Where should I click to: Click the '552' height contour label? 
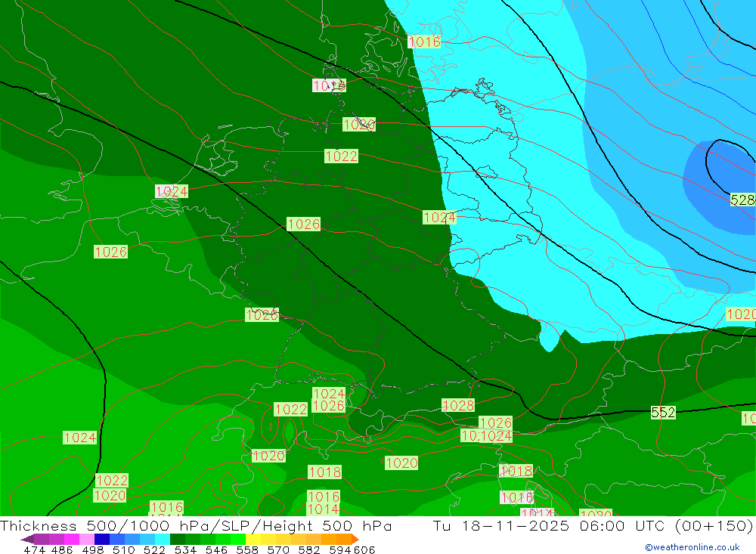point(663,412)
